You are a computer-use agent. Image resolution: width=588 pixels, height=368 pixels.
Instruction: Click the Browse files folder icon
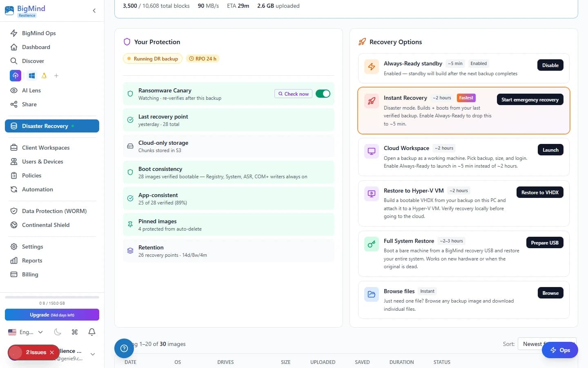click(x=372, y=294)
